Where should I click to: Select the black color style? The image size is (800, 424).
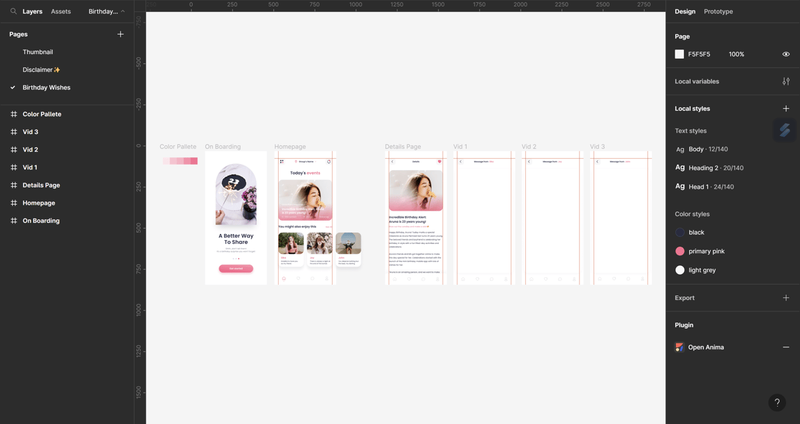689,233
